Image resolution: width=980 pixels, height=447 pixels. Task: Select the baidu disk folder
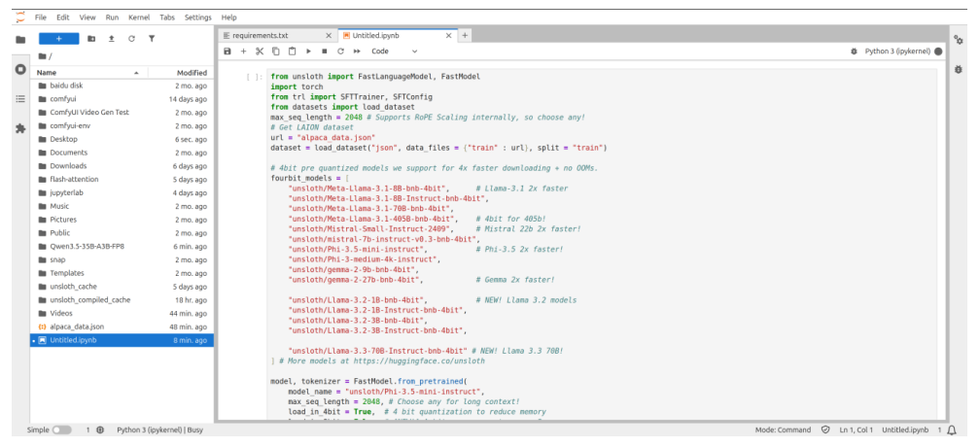(x=122, y=86)
